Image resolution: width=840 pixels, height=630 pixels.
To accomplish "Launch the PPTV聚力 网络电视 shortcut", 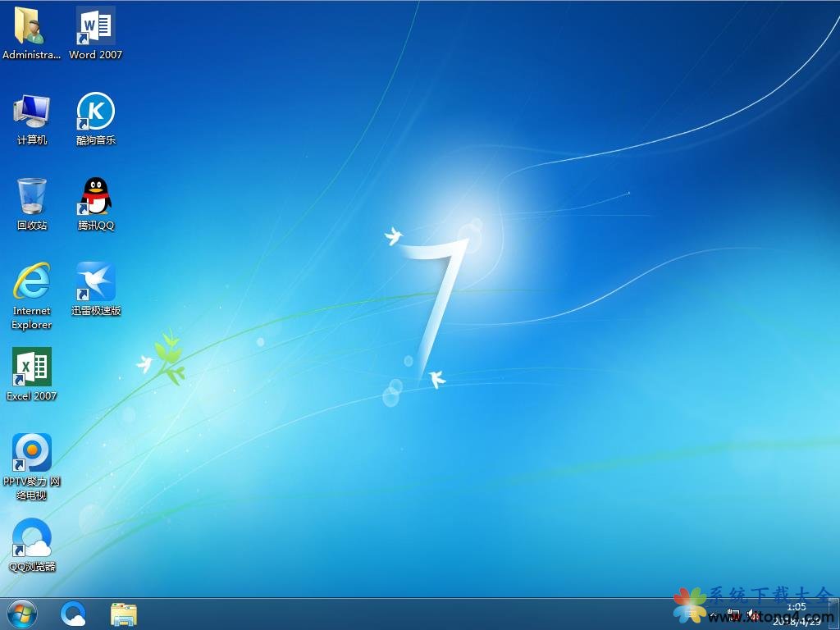I will click(32, 467).
